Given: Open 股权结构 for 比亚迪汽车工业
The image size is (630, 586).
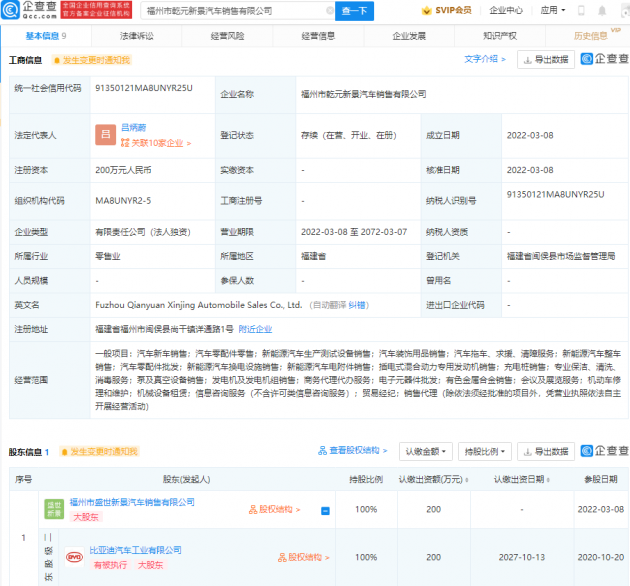Looking at the screenshot, I should 303,557.
